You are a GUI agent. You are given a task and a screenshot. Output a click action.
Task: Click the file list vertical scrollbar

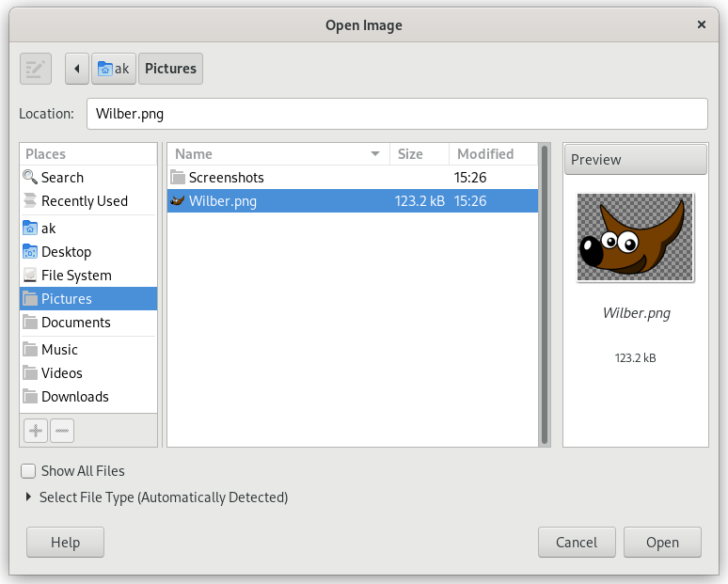[x=545, y=294]
